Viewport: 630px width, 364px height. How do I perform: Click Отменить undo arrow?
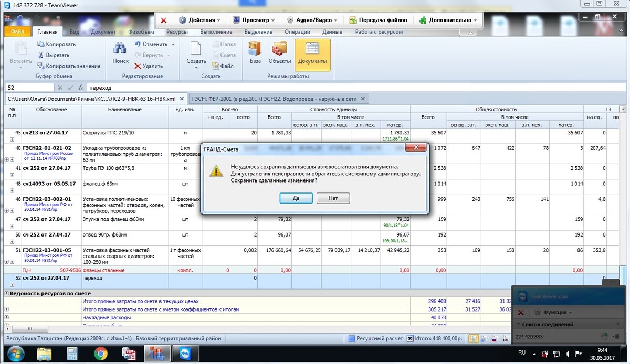tap(138, 44)
